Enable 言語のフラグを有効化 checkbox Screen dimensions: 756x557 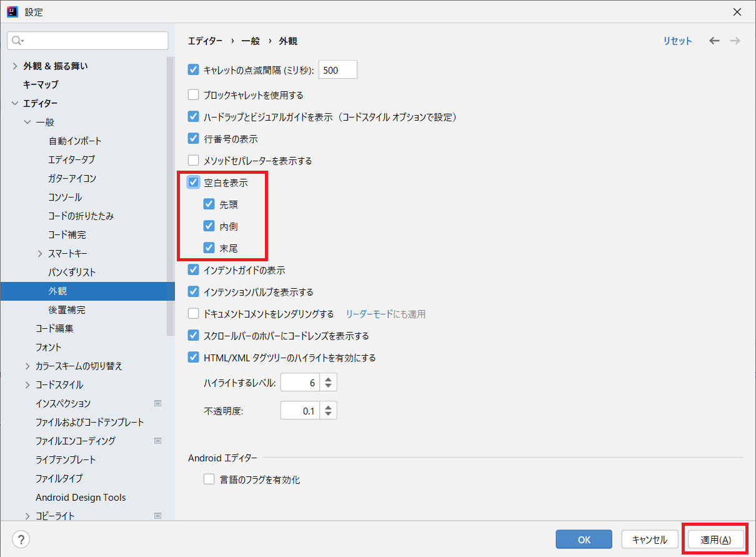[209, 479]
